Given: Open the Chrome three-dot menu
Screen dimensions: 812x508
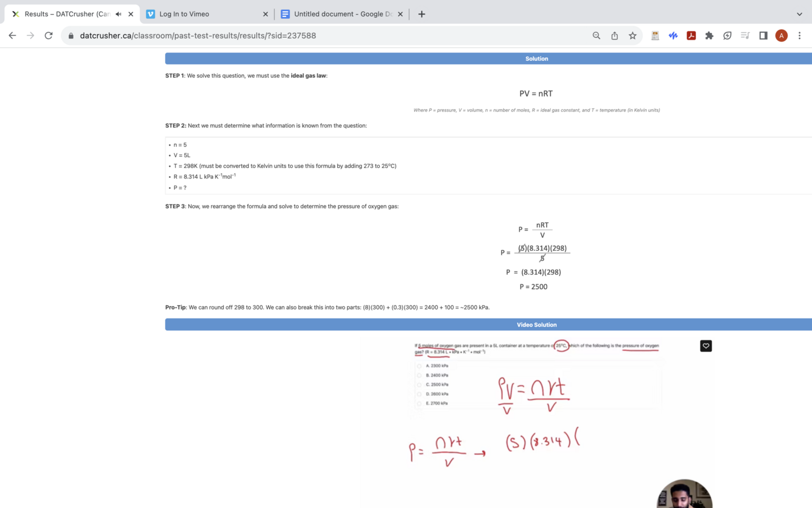Looking at the screenshot, I should click(x=800, y=36).
